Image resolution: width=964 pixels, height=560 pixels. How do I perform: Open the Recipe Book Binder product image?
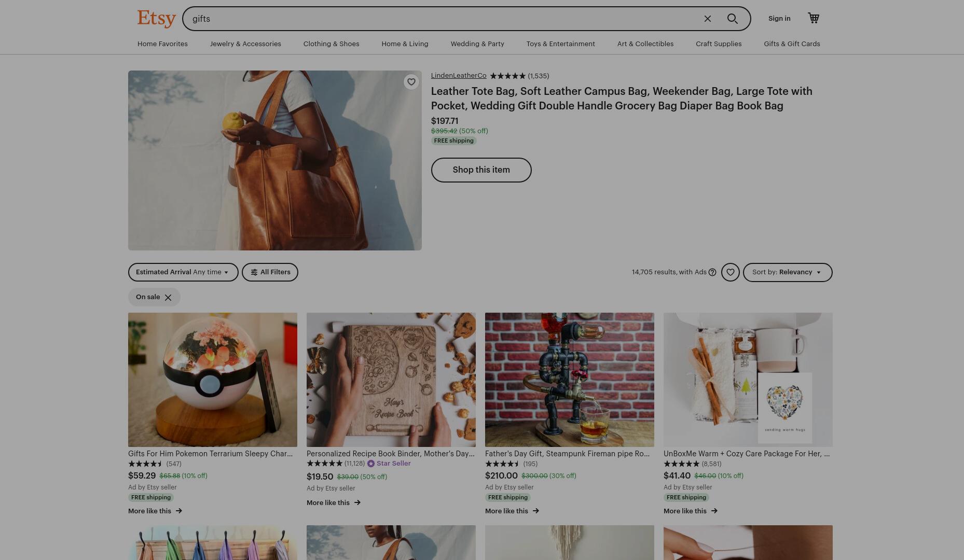pyautogui.click(x=391, y=380)
